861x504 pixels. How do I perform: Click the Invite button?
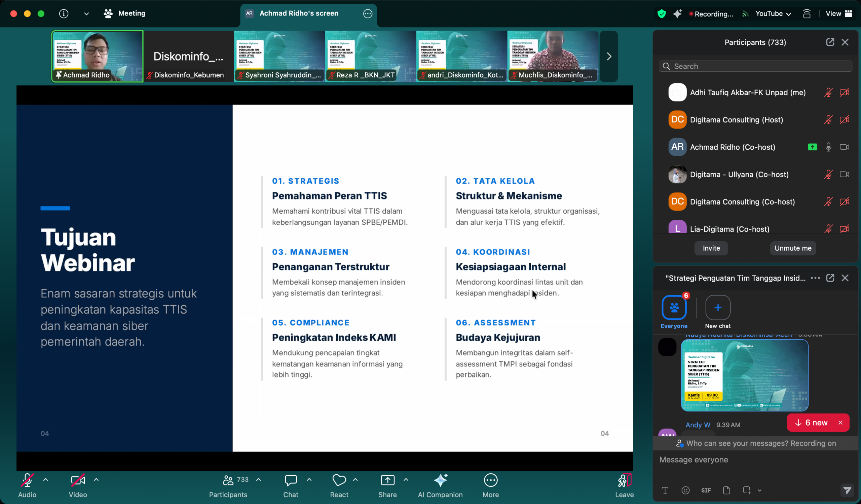(711, 248)
